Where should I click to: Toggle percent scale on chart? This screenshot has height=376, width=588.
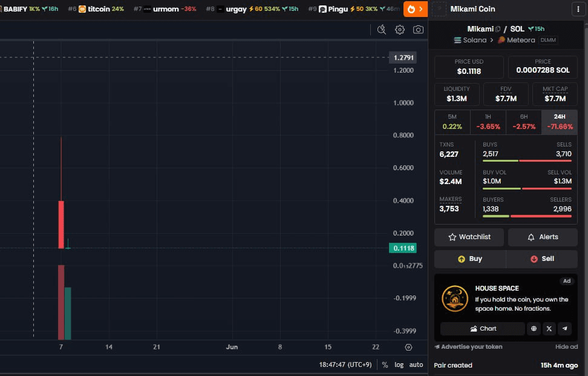(x=385, y=364)
